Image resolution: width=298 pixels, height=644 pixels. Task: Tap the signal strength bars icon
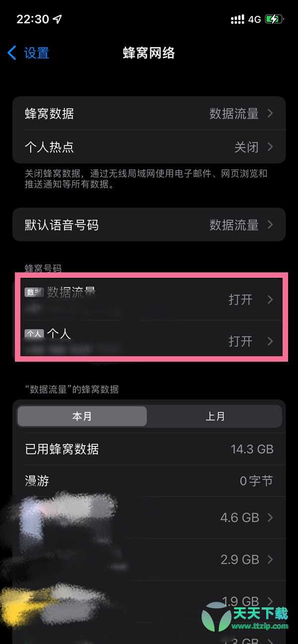(x=237, y=19)
